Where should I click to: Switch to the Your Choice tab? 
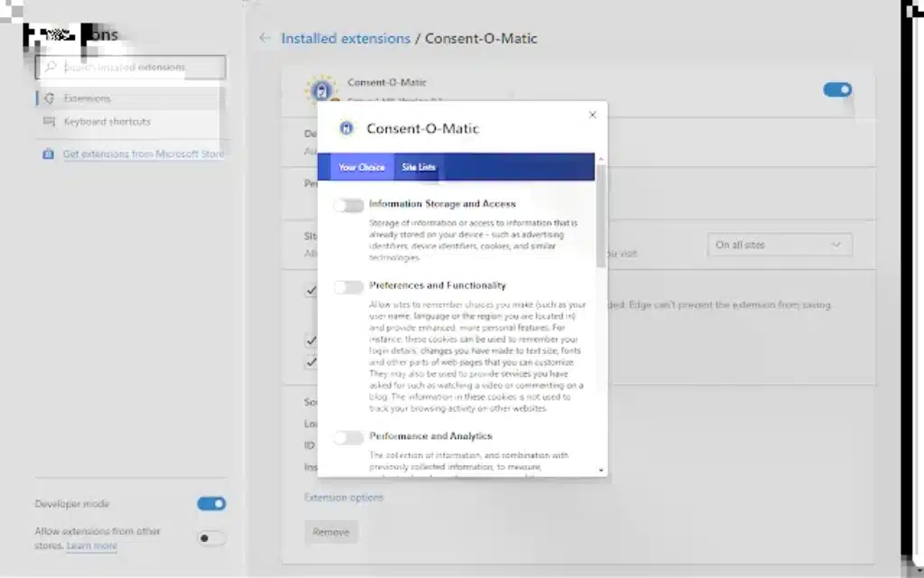[x=362, y=167]
